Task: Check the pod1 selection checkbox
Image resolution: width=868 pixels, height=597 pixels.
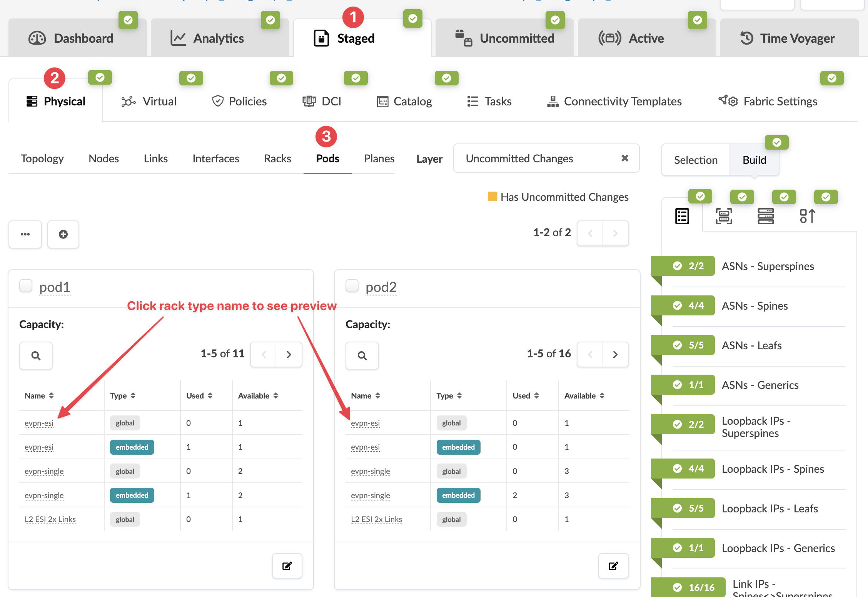Action: coord(25,285)
